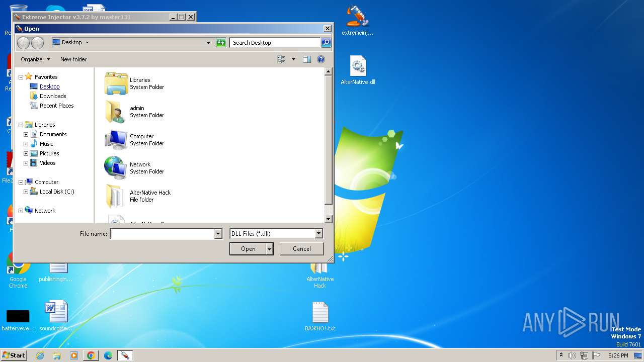Image resolution: width=644 pixels, height=362 pixels.
Task: Click Extreme Injector taskbar icon
Action: (x=125, y=355)
